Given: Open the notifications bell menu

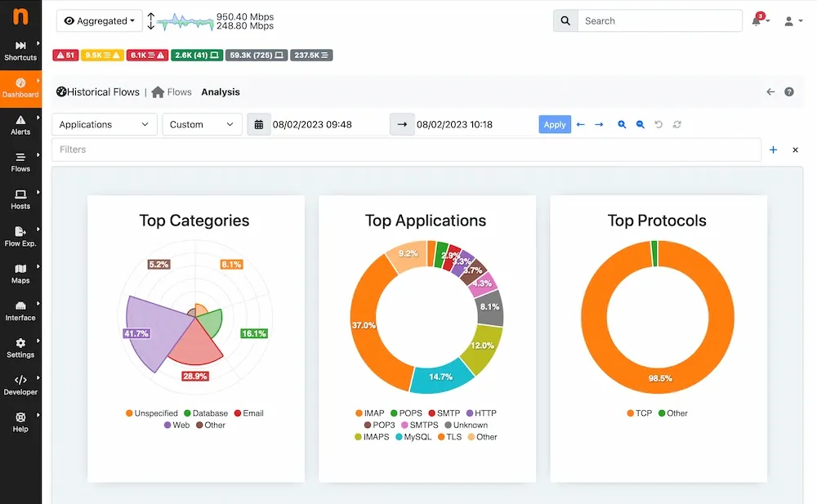Looking at the screenshot, I should coord(758,20).
